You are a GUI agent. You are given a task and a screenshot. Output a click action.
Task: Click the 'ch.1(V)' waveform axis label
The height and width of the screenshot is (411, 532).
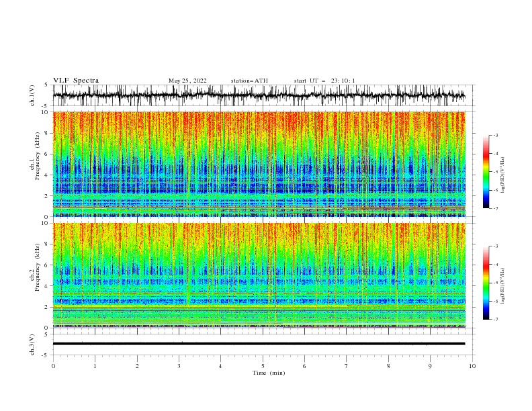(x=32, y=95)
